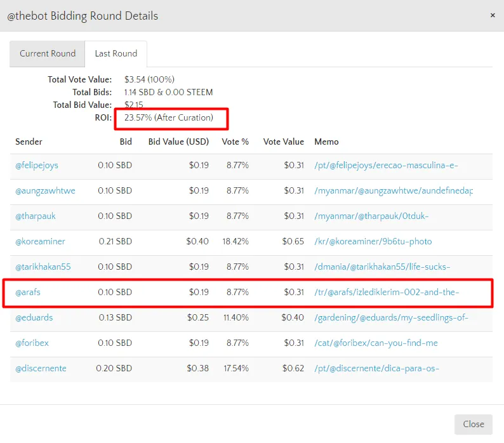Visit the @tharpauk sender link

pyautogui.click(x=36, y=216)
